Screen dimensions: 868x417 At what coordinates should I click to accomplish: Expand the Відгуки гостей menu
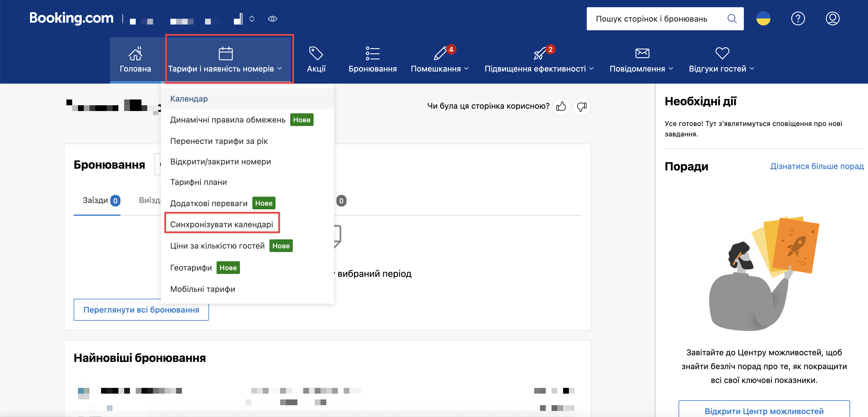[x=721, y=68]
